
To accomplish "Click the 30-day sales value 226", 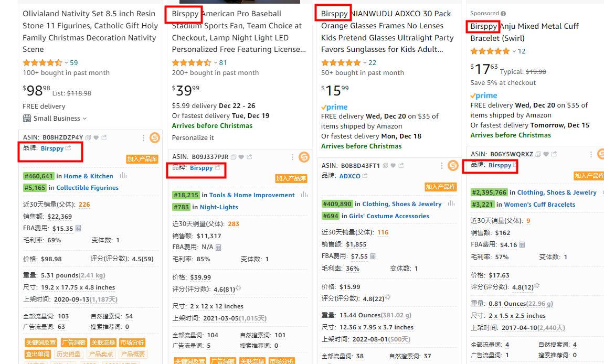I will tap(84, 205).
